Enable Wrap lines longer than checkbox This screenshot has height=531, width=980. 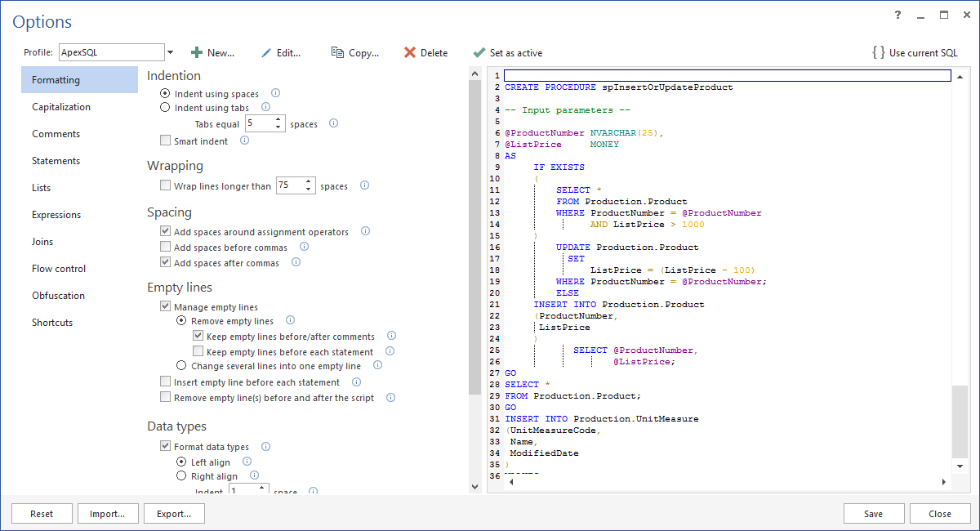166,186
